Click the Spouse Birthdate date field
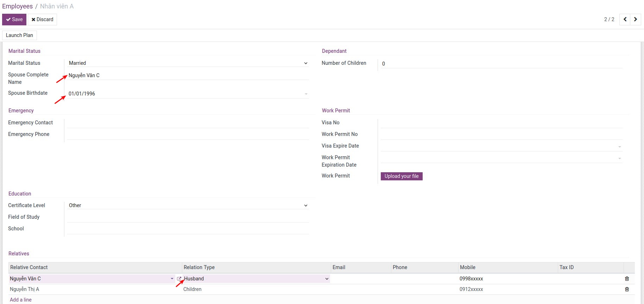Viewport: 644px width, 304px height. tap(188, 94)
